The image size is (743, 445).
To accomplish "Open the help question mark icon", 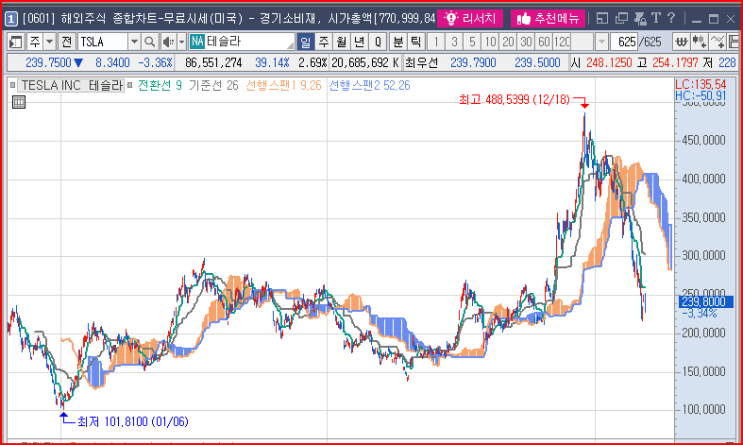I will pyautogui.click(x=671, y=18).
